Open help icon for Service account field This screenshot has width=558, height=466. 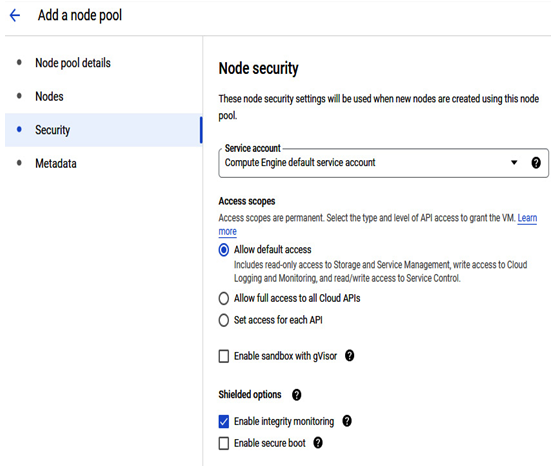pos(536,163)
